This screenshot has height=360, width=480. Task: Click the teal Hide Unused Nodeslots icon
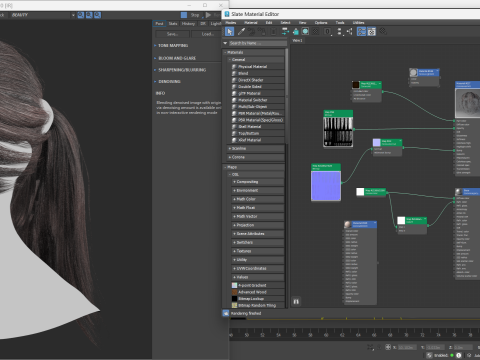coord(295,32)
